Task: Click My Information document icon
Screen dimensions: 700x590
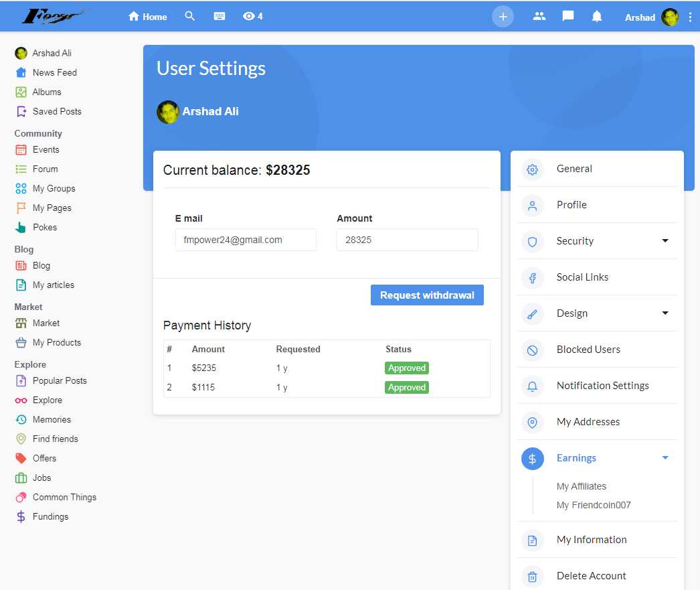Action: [532, 541]
